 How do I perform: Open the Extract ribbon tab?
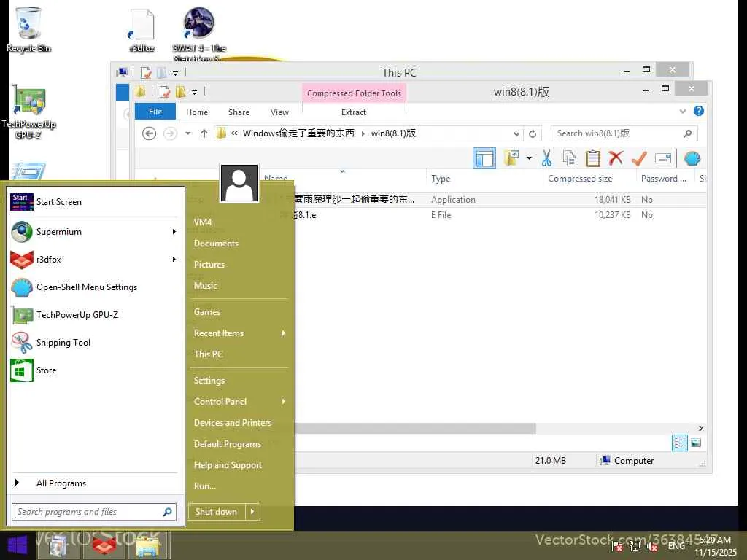pos(354,112)
